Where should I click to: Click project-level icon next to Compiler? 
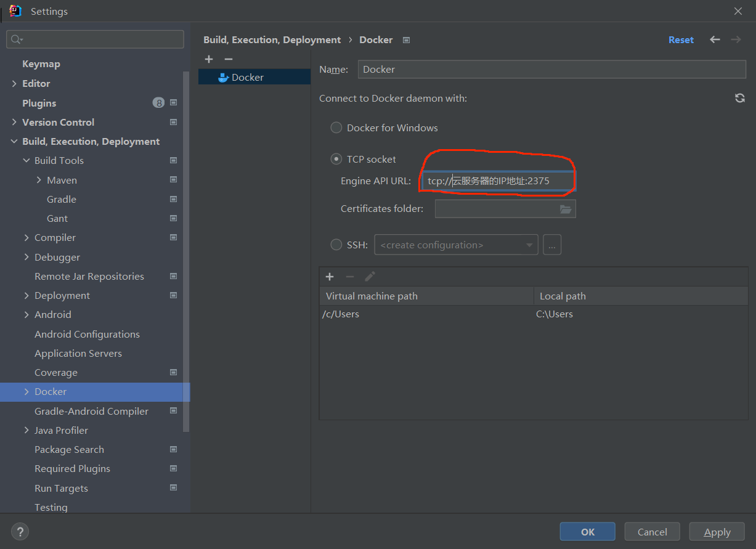(173, 237)
